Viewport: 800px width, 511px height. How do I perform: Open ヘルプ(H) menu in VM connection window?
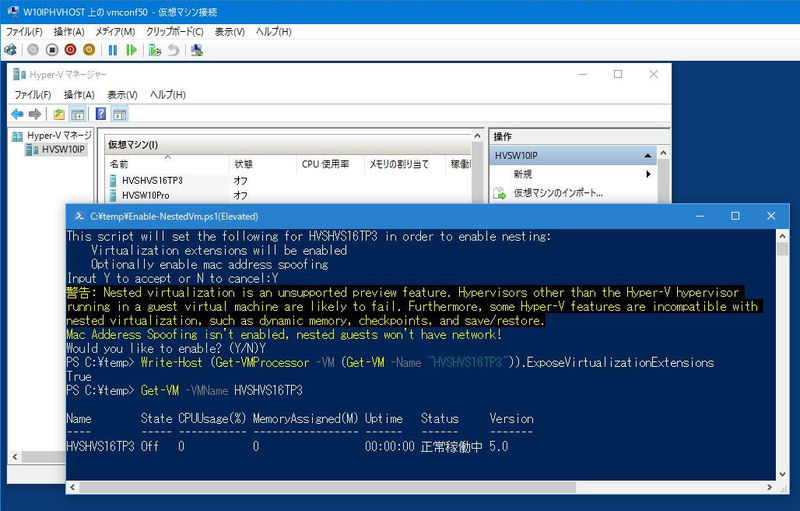pos(273,32)
